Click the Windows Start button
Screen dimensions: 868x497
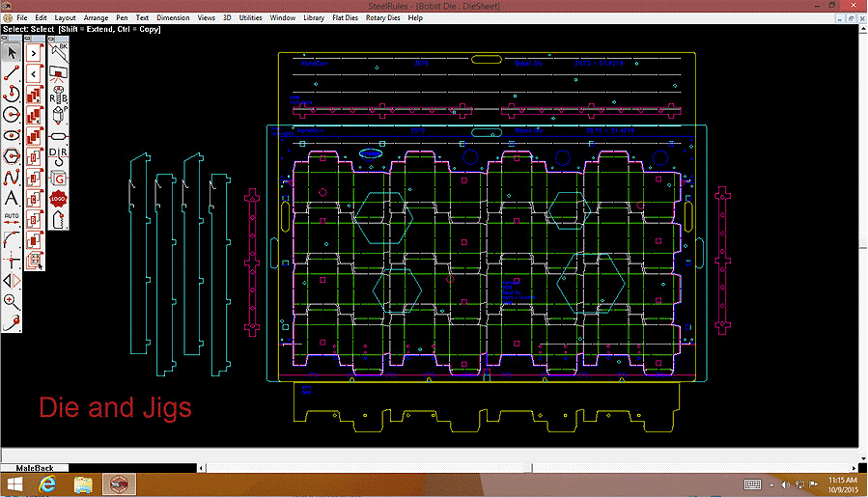[14, 483]
